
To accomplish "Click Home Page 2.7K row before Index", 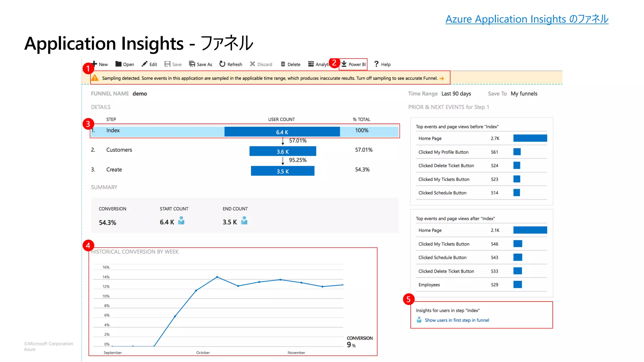I will [481, 138].
